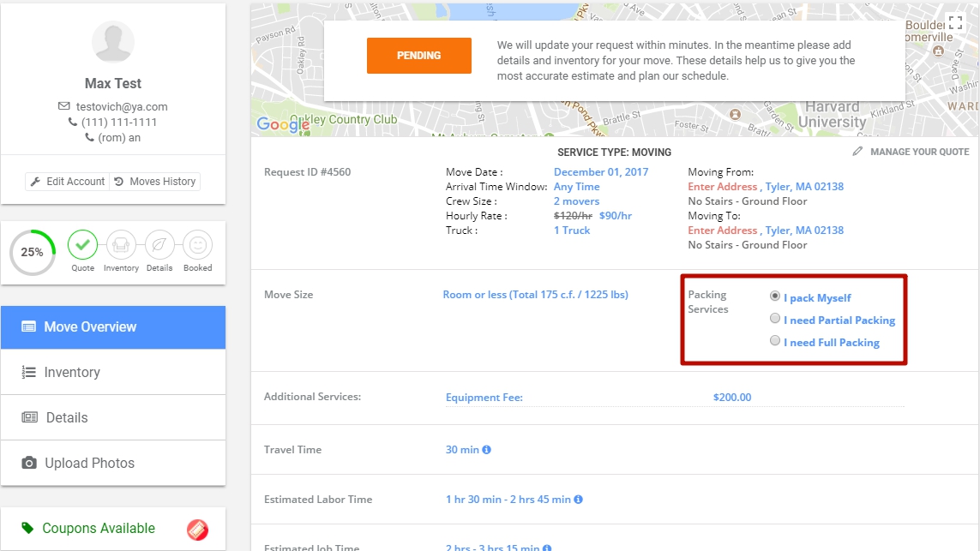Select the Inventory step icon

click(121, 245)
